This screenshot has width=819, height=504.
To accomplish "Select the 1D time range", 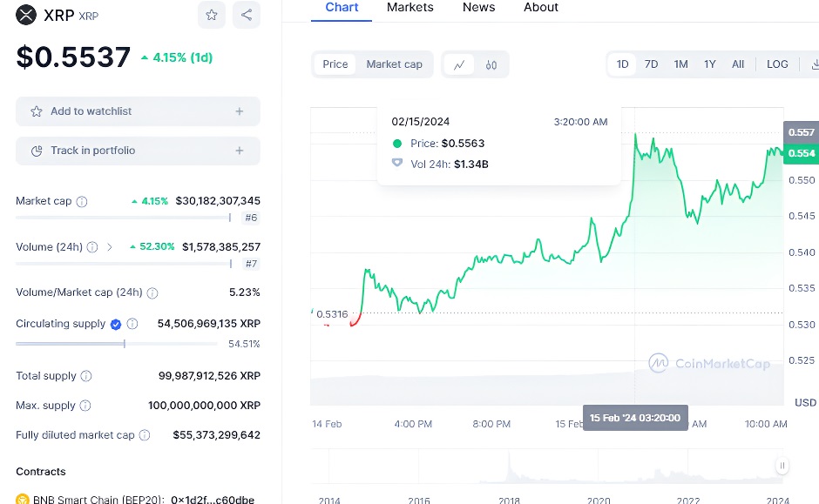I will click(x=622, y=64).
